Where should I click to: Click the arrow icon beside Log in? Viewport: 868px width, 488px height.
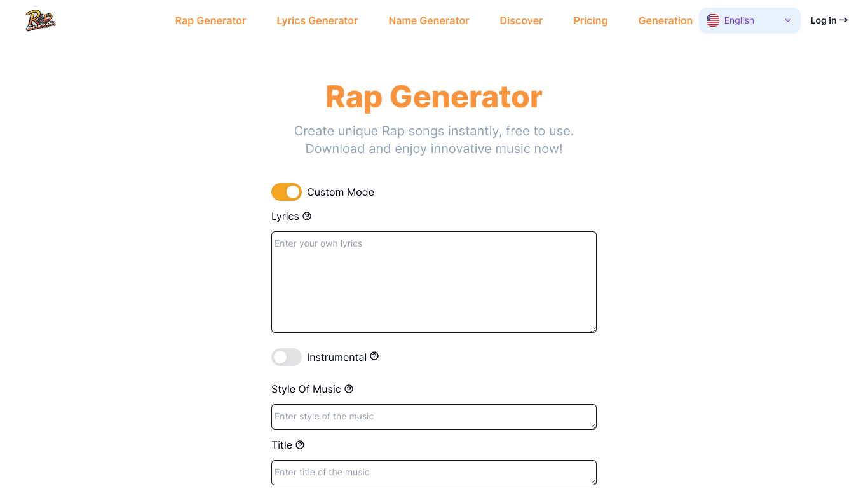[843, 20]
